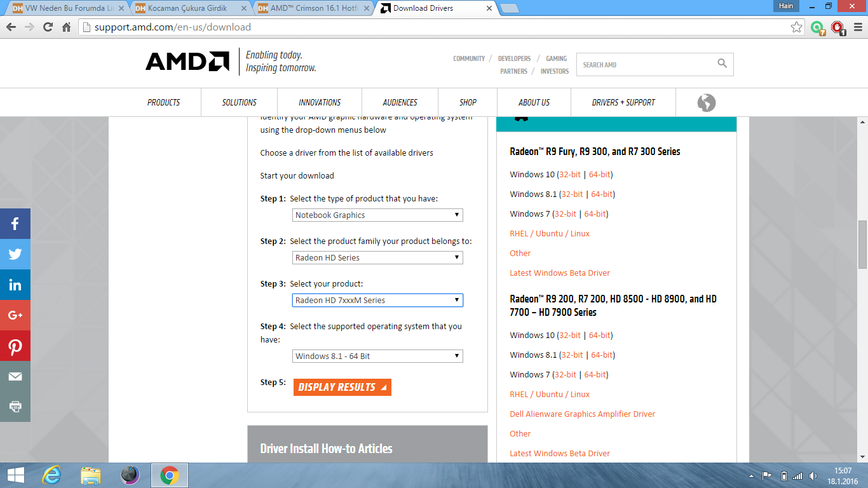Reload the page with refresh icon

48,27
